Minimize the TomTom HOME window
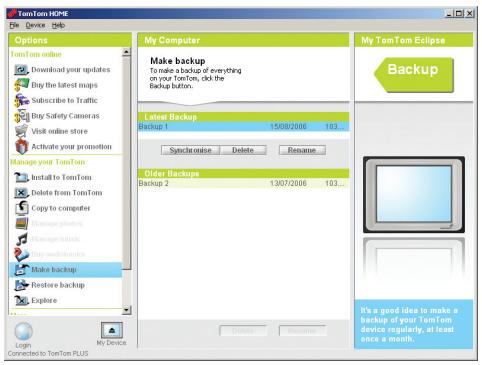The image size is (482, 365). click(x=450, y=14)
